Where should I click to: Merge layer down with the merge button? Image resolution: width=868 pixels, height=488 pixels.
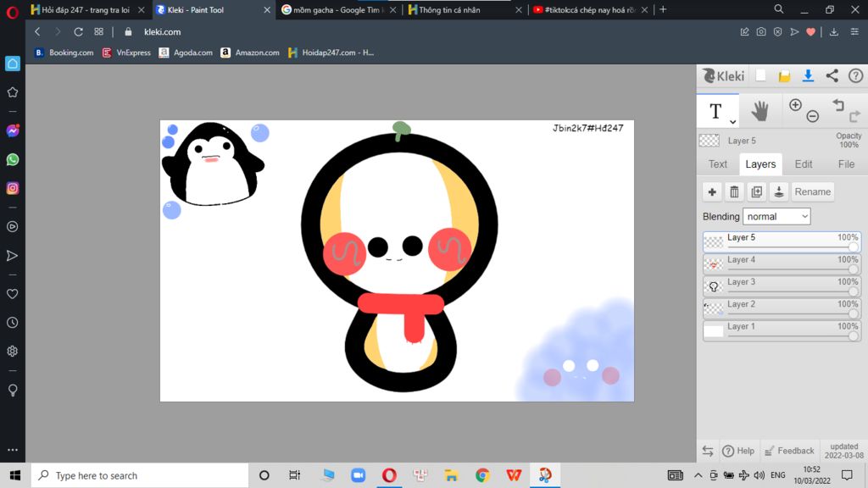click(x=778, y=192)
